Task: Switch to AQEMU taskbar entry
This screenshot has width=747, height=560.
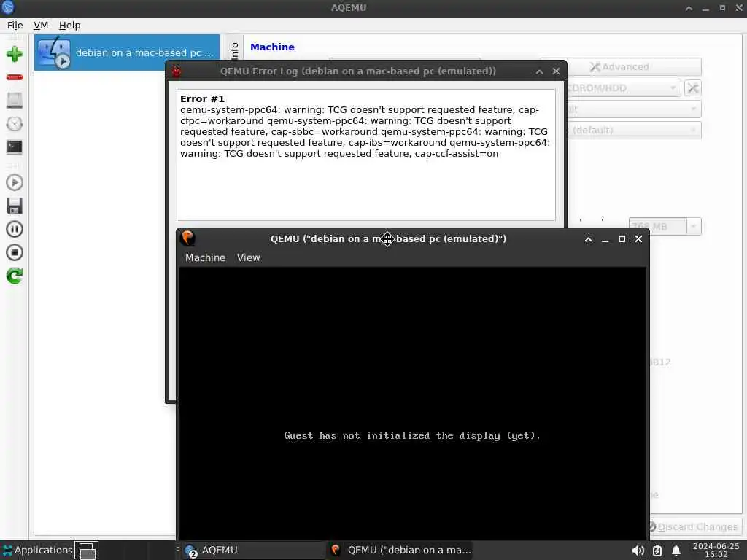Action: click(252, 550)
